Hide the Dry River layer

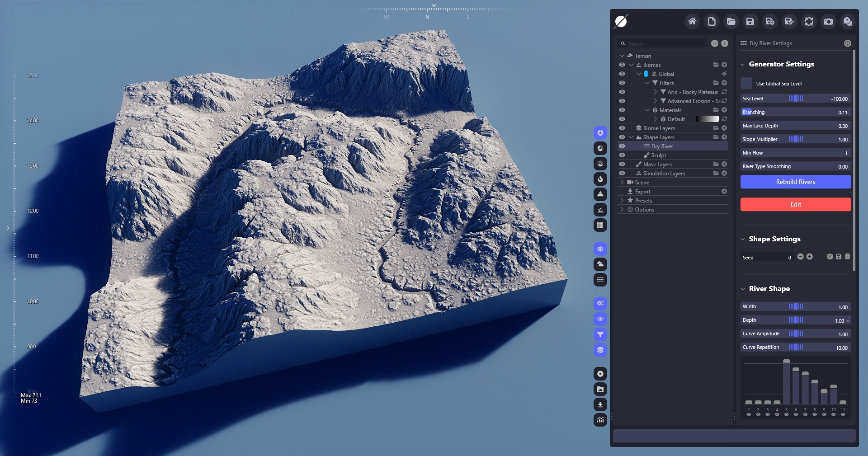pyautogui.click(x=622, y=146)
